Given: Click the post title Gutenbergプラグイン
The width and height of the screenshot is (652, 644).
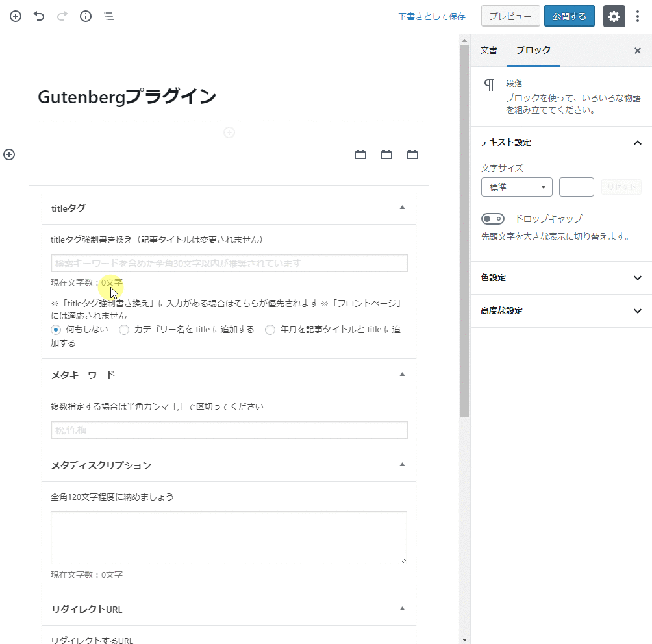Looking at the screenshot, I should pos(127,97).
